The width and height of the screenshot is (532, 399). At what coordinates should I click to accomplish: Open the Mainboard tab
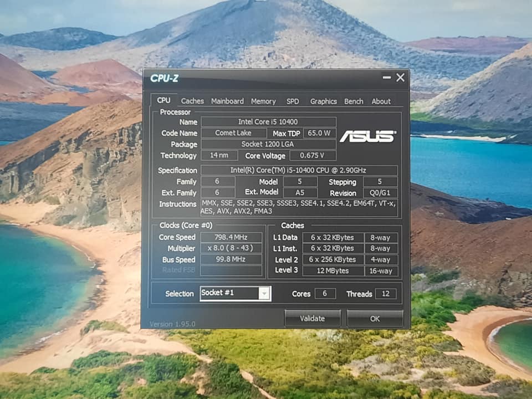coord(227,101)
